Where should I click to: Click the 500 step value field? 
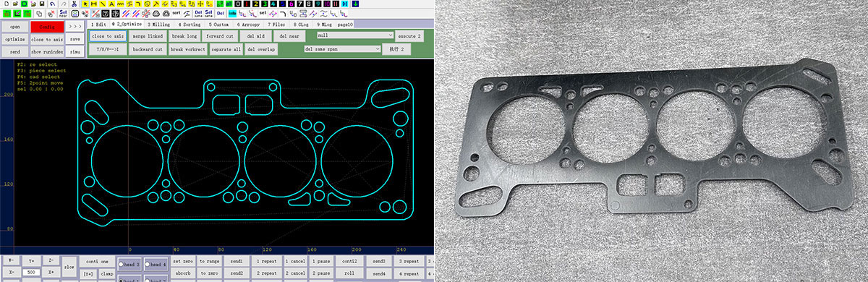point(32,271)
